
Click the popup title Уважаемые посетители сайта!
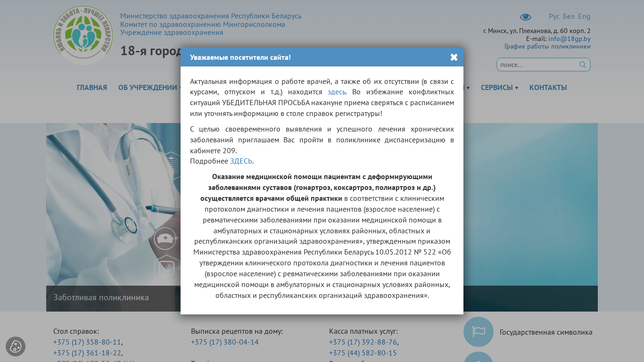pos(240,58)
